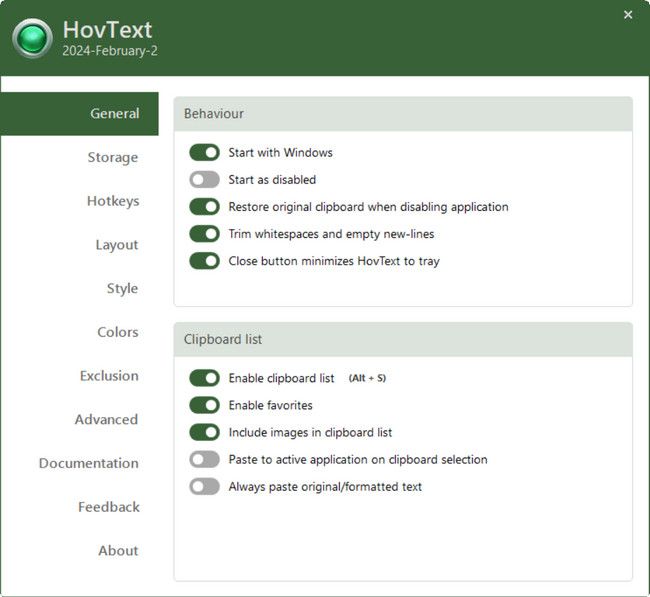This screenshot has height=597, width=650.
Task: Toggle Restore original clipboard when disabling
Action: coord(204,207)
